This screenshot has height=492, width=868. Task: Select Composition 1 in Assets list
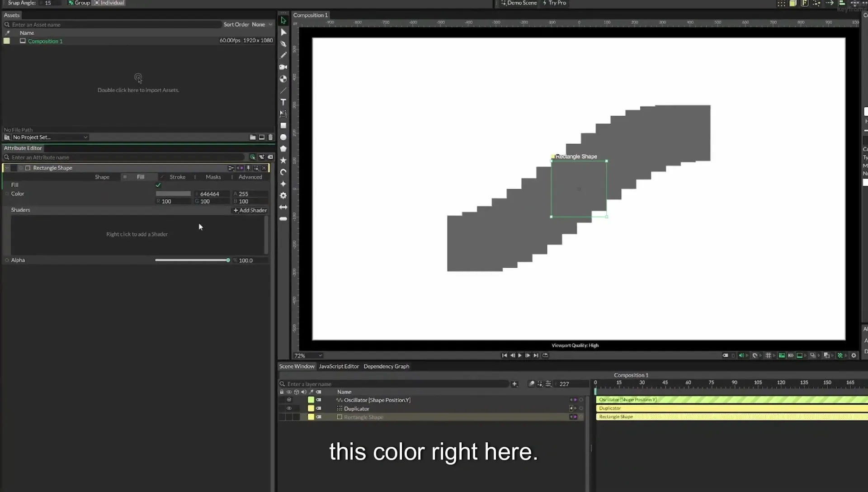tap(45, 41)
